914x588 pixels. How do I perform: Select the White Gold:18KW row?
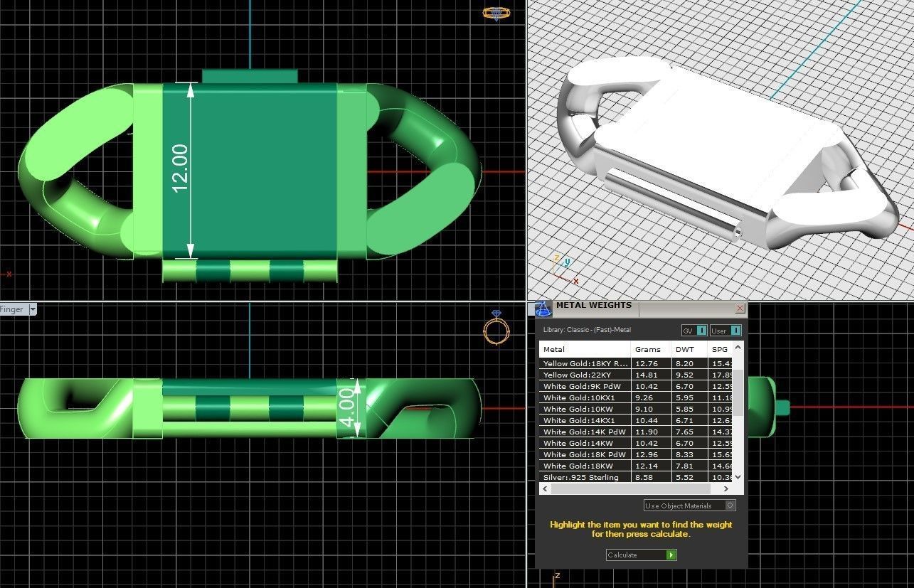click(636, 466)
